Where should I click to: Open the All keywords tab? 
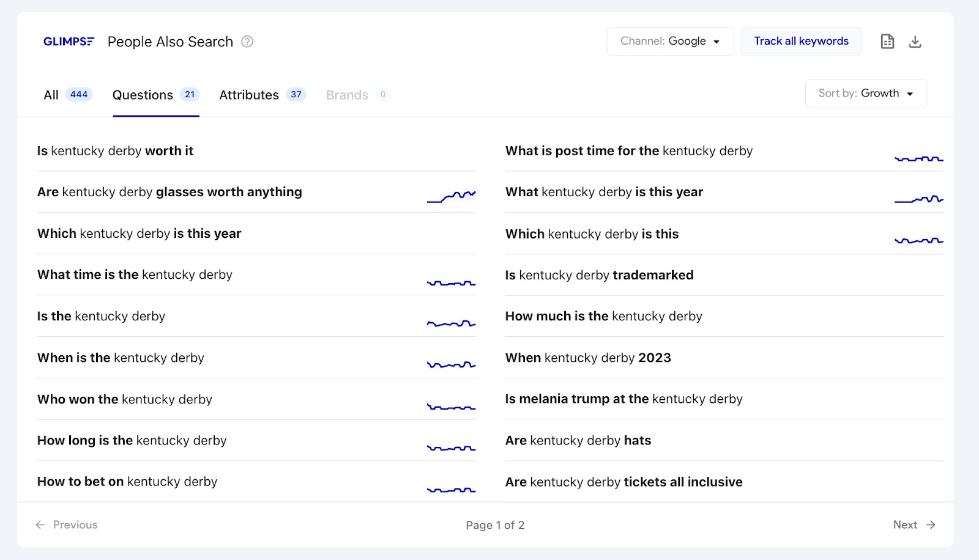pos(51,95)
